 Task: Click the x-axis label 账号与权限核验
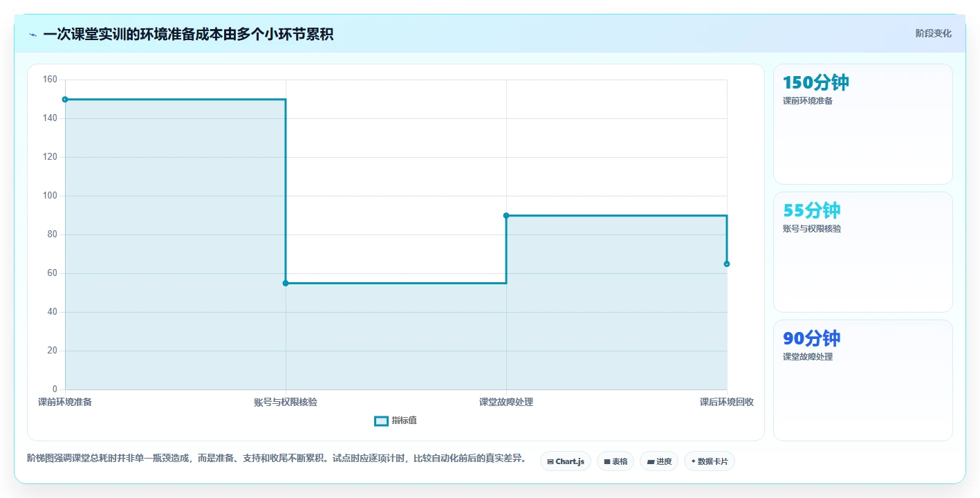click(286, 402)
